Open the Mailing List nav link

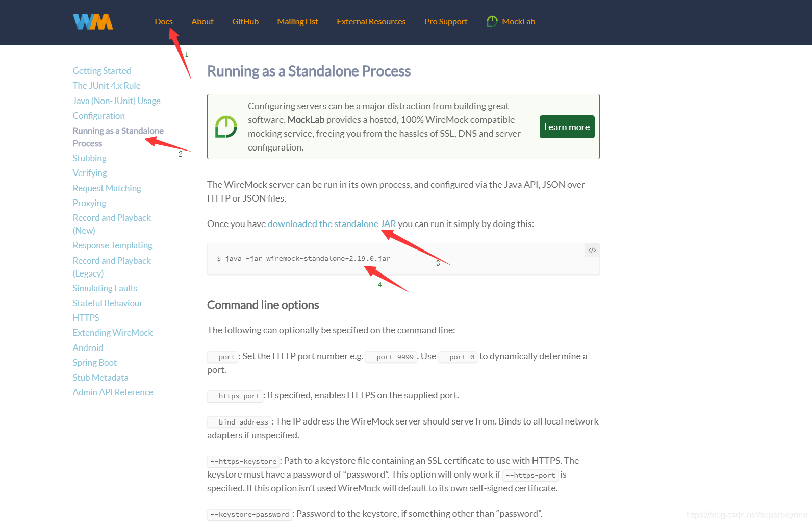coord(298,21)
